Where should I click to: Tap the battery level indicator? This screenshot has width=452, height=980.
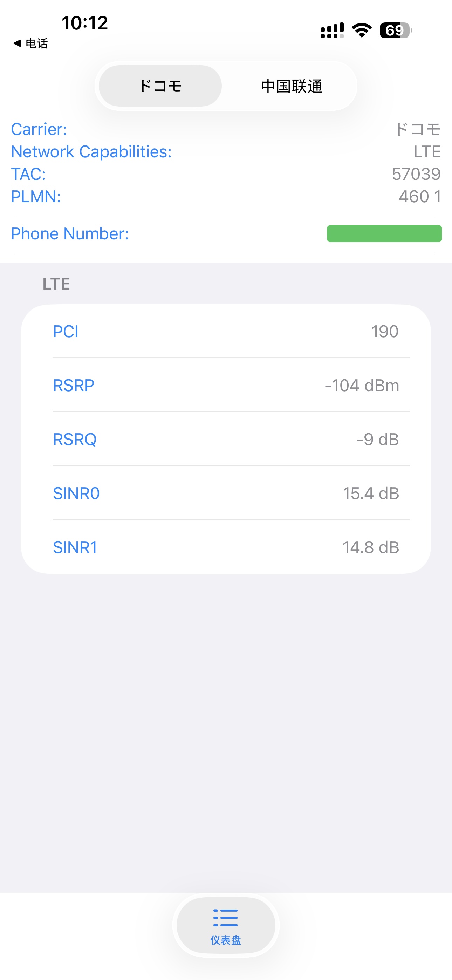(x=395, y=30)
